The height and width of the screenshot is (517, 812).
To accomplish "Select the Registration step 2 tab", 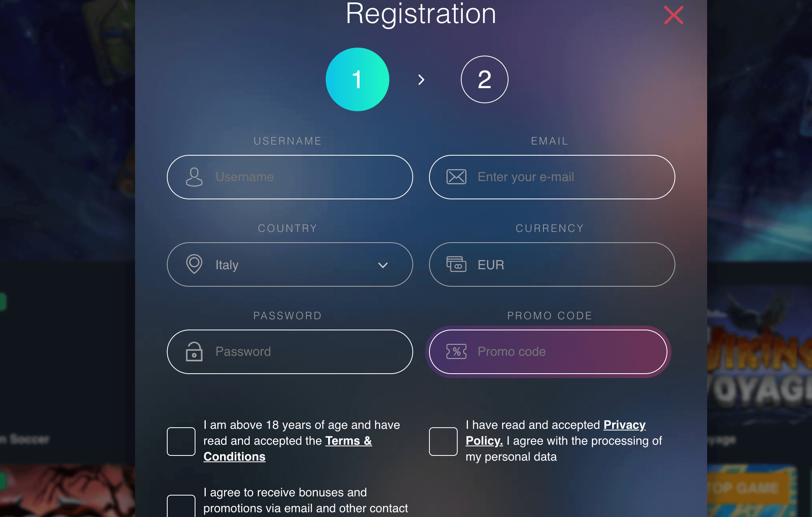I will coord(485,79).
